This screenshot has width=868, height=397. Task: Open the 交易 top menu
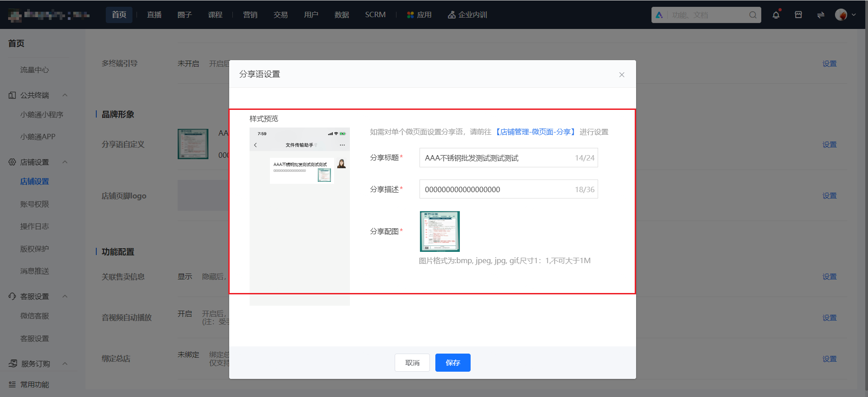tap(281, 15)
